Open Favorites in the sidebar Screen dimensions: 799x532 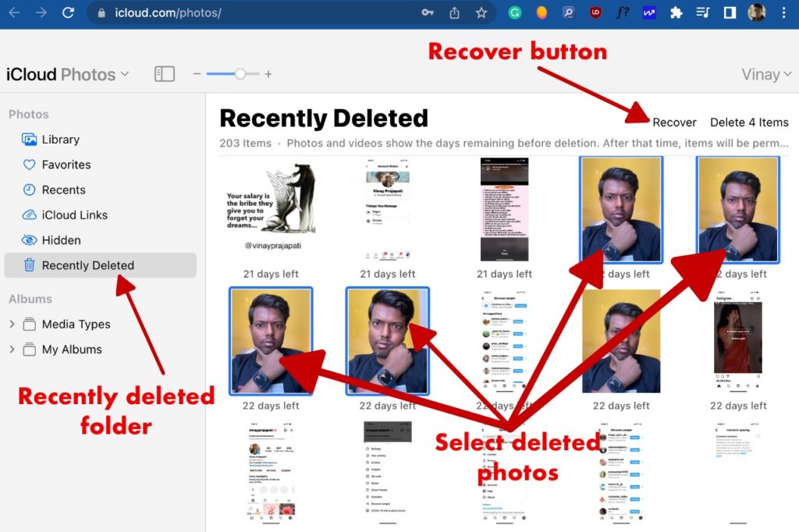click(101, 165)
